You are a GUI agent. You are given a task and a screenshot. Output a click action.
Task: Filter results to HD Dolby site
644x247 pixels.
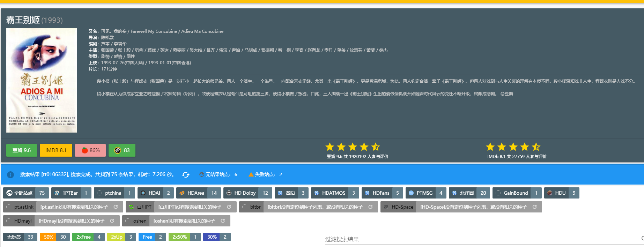click(248, 193)
